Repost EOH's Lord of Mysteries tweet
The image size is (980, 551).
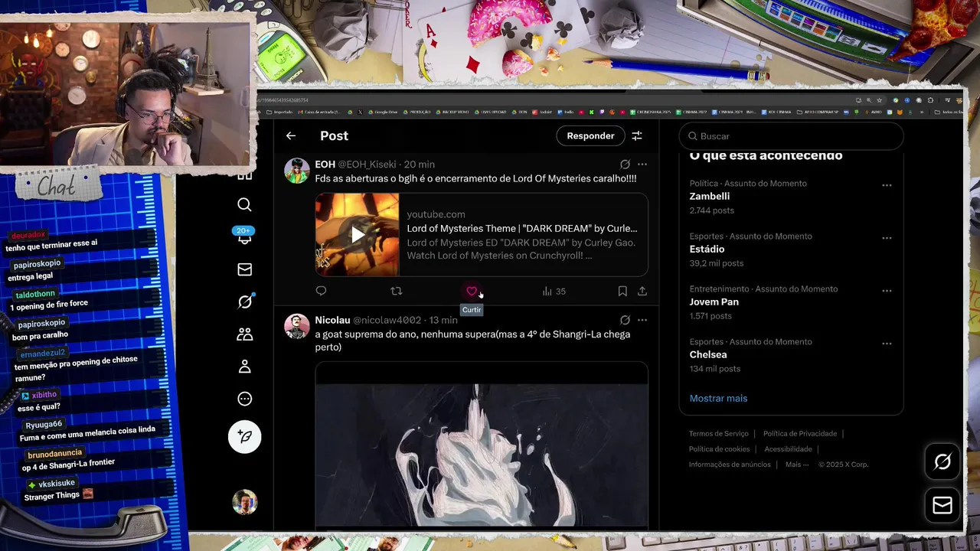(396, 291)
